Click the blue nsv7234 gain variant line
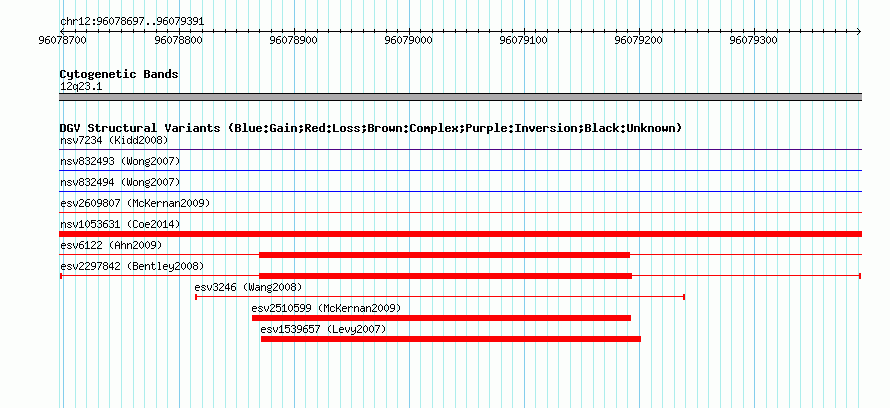The height and width of the screenshot is (408, 890). coord(460,150)
